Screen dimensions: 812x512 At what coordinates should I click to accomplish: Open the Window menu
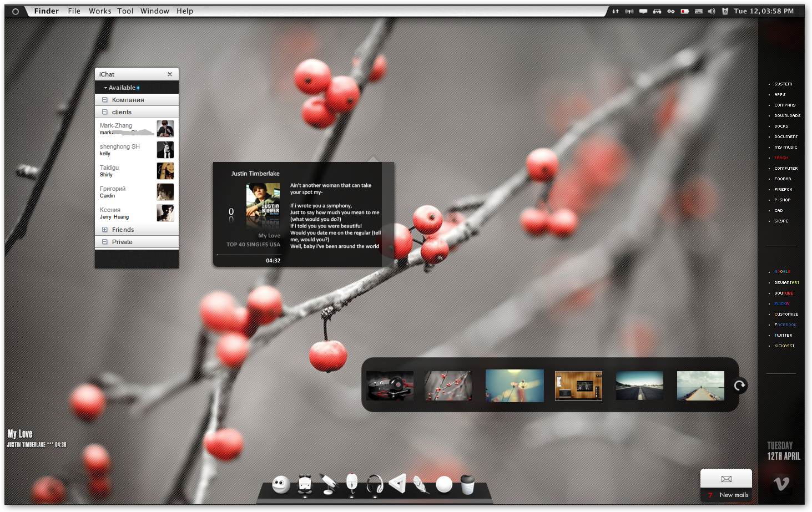point(155,11)
